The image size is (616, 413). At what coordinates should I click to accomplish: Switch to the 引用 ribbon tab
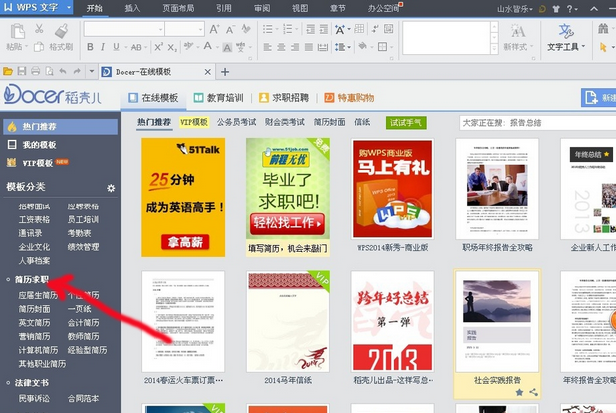224,8
